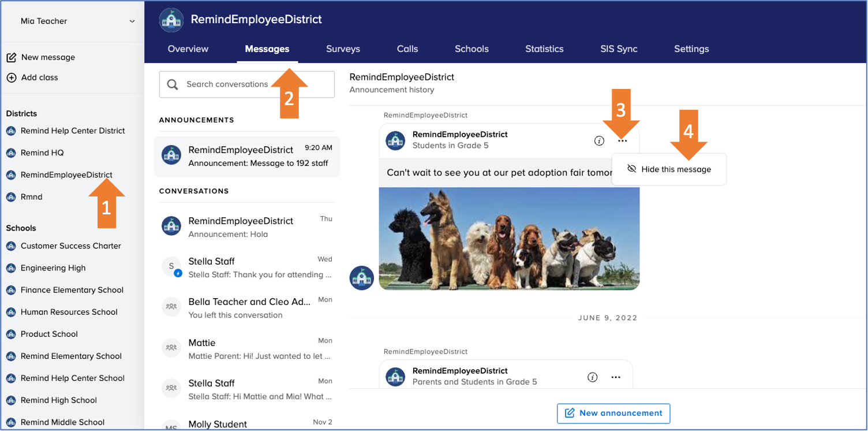
Task: Click the RemindEmployeeDistrict logo in header
Action: coord(171,20)
